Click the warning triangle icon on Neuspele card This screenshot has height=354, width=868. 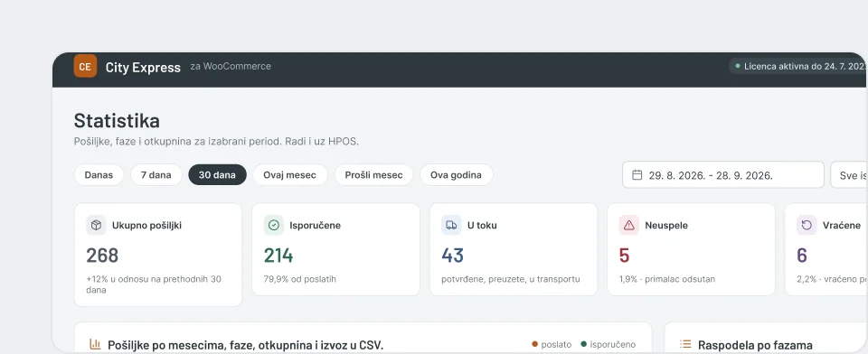tap(629, 225)
